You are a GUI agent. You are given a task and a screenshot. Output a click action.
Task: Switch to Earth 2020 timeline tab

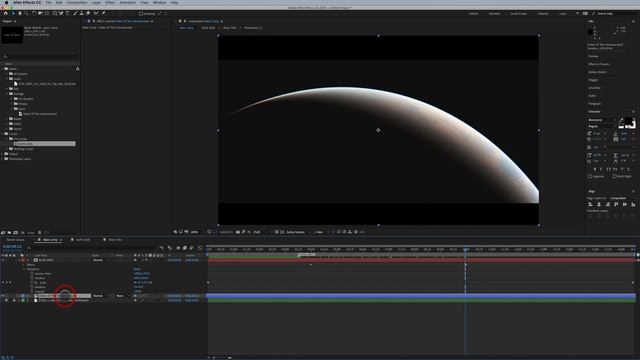tap(83, 240)
